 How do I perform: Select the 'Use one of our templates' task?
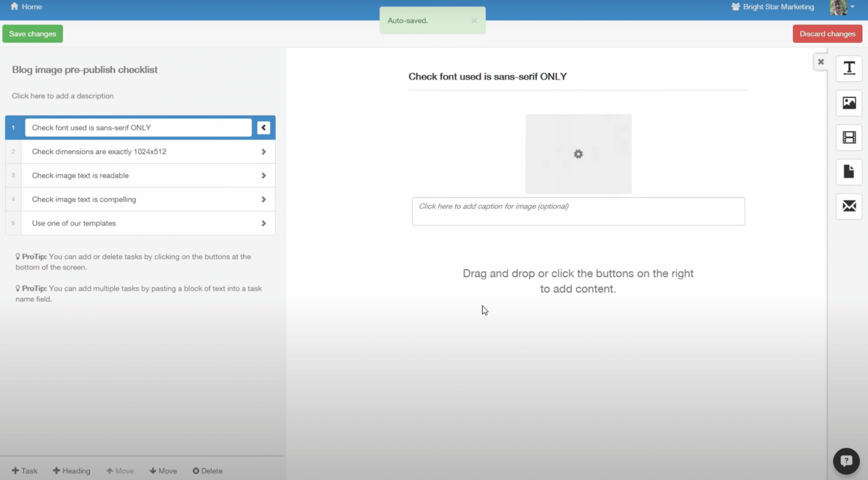[74, 223]
